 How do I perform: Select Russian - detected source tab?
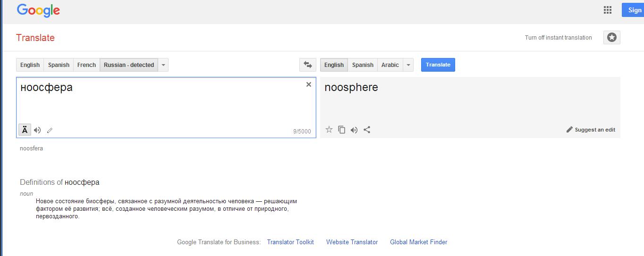coord(129,65)
